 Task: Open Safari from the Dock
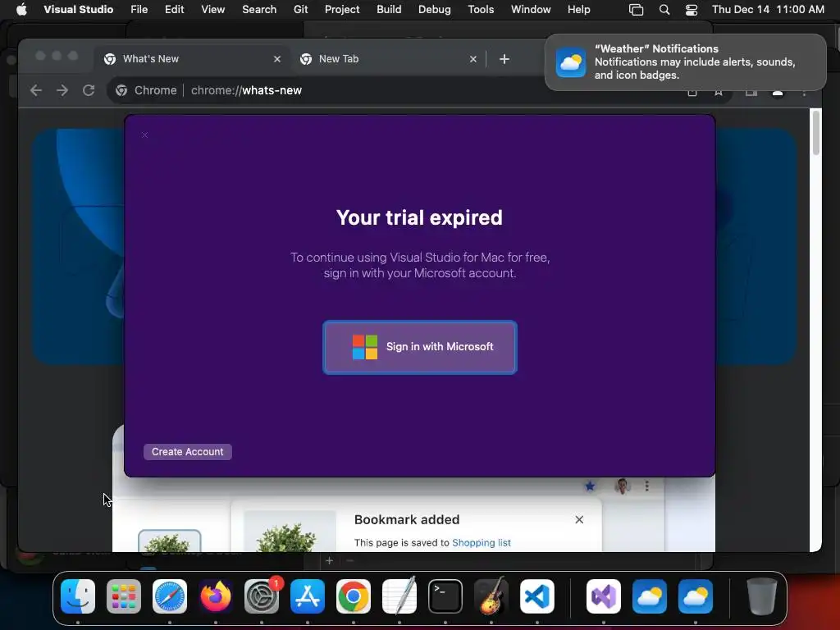(169, 596)
